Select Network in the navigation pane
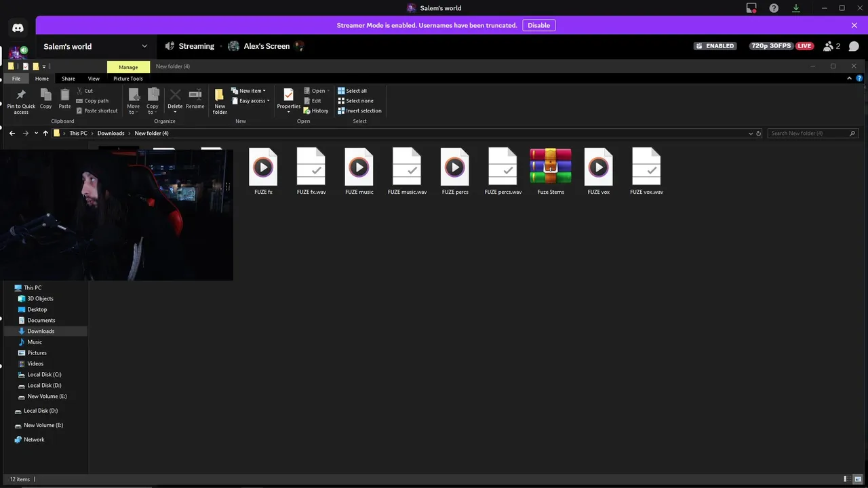This screenshot has width=868, height=488. (x=34, y=440)
